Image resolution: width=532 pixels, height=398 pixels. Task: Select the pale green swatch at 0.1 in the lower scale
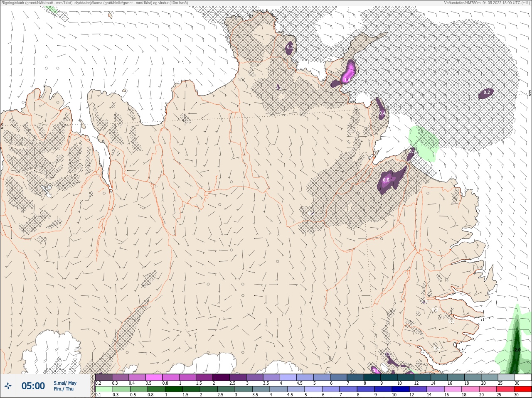(x=103, y=389)
